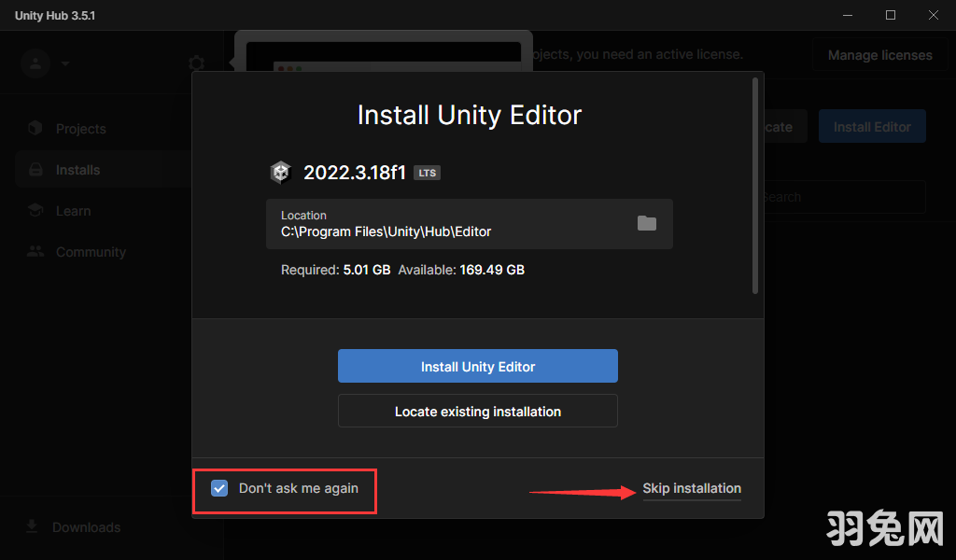Open the Downloads panel

(x=84, y=526)
